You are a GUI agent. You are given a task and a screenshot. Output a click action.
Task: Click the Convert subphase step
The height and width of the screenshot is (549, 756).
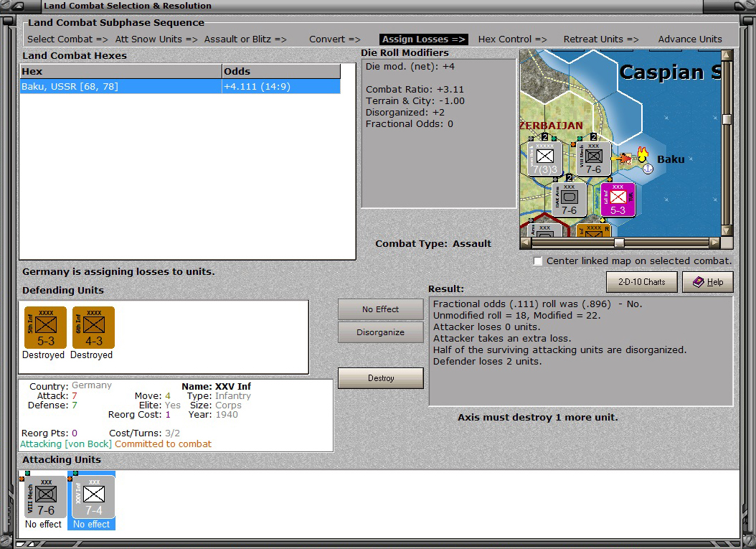pos(335,39)
